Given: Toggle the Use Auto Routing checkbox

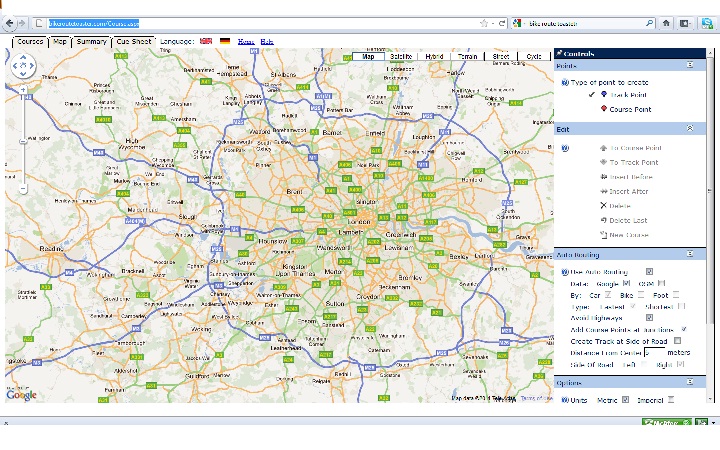Looking at the screenshot, I should point(649,271).
